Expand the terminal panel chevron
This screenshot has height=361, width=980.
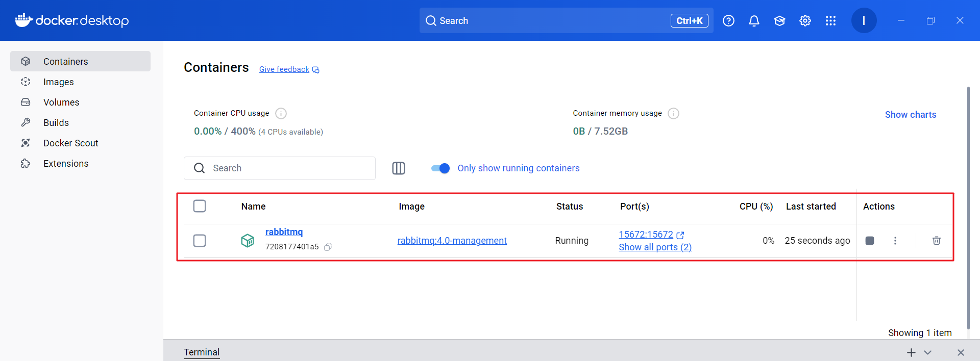(x=927, y=352)
